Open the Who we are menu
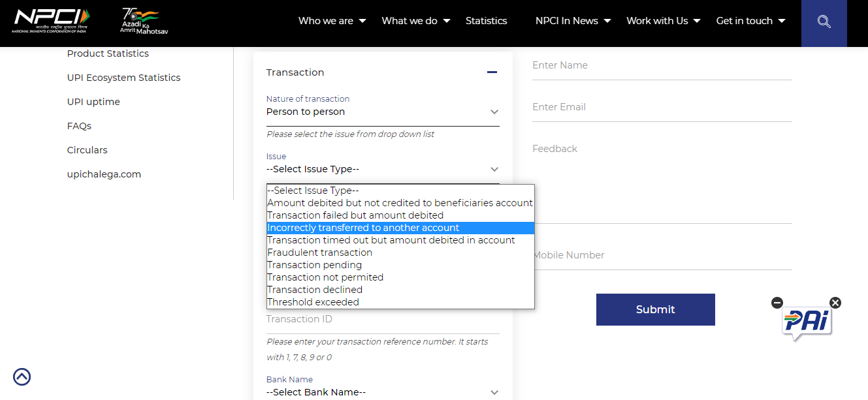Image resolution: width=868 pixels, height=400 pixels. pos(332,21)
